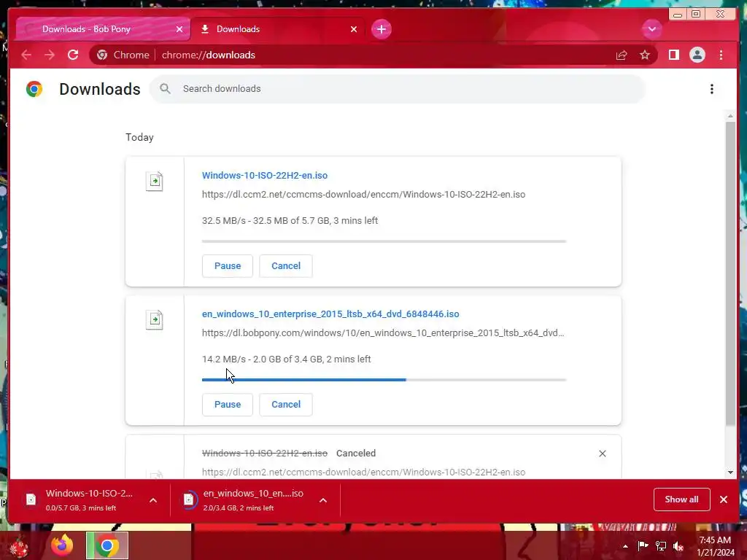Click Chrome icon in the taskbar
The width and height of the screenshot is (747, 560).
tap(107, 545)
